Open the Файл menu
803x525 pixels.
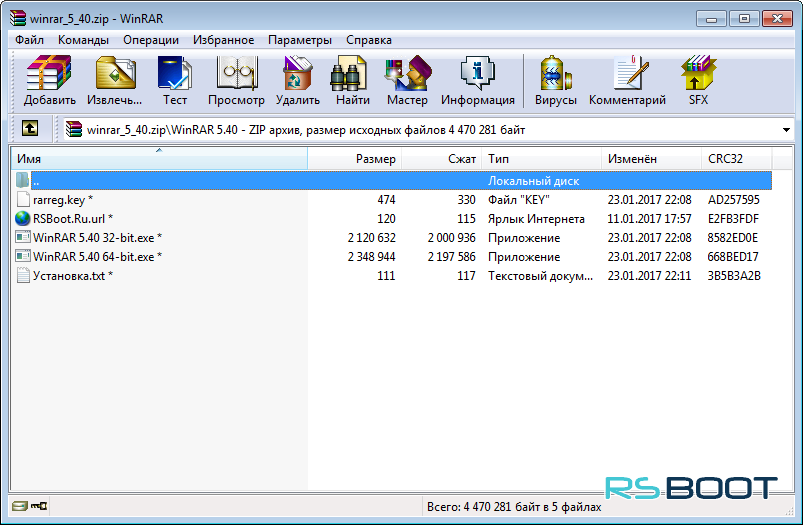(29, 40)
